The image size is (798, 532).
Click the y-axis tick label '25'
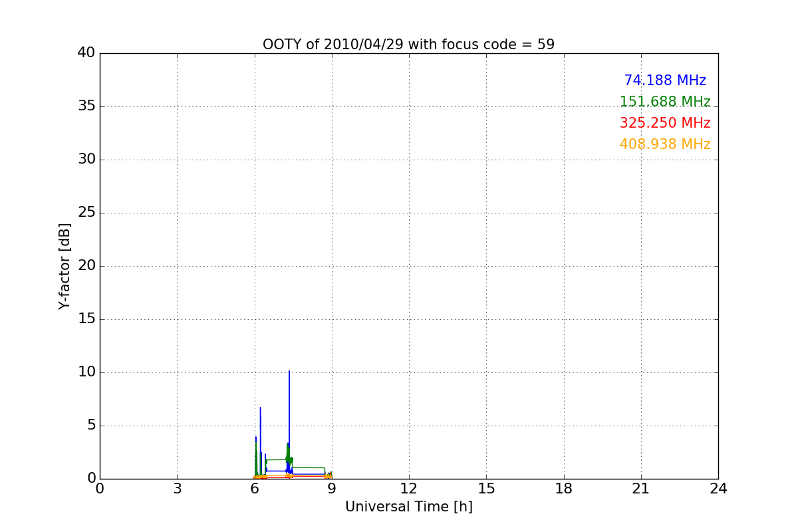click(86, 213)
